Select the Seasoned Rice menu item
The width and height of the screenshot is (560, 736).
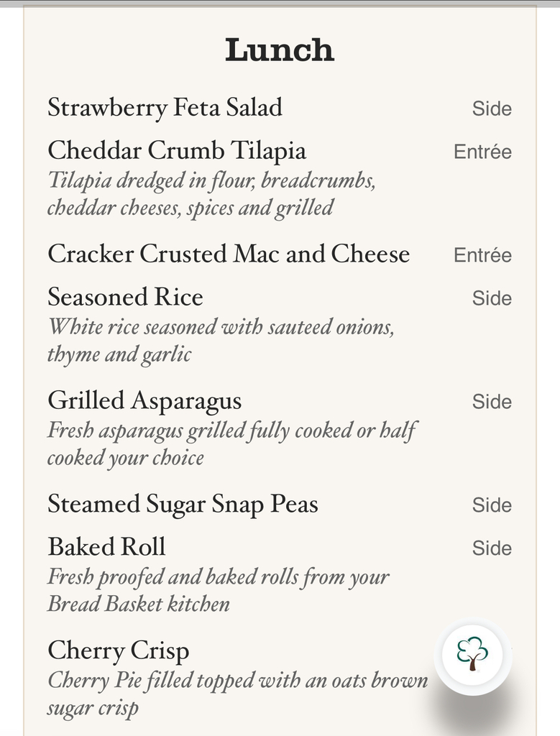click(125, 297)
